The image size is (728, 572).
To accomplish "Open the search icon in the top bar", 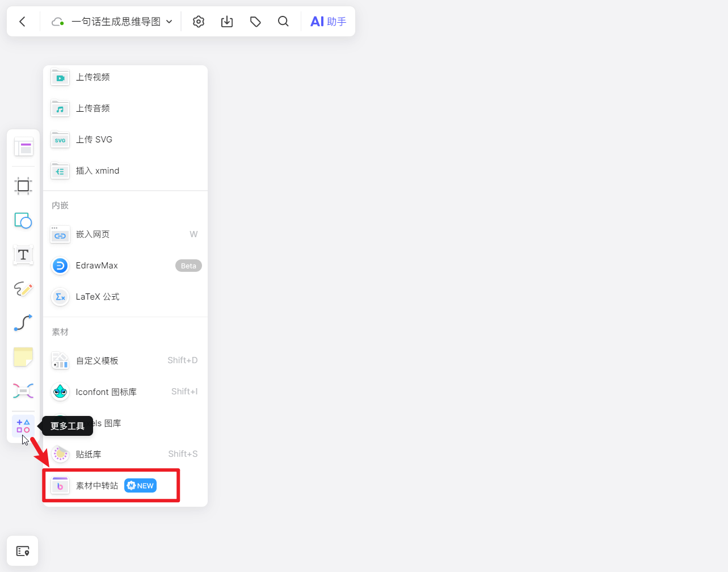I will 283,21.
